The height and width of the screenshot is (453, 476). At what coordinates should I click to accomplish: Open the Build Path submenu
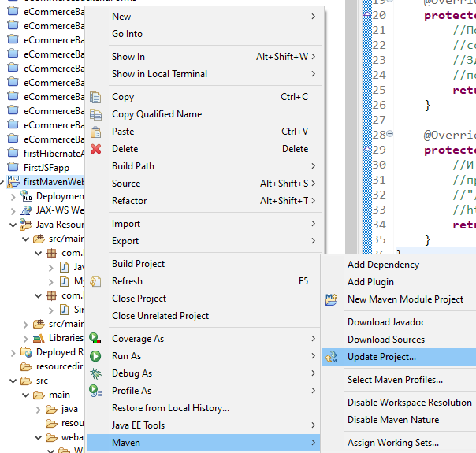(x=203, y=166)
